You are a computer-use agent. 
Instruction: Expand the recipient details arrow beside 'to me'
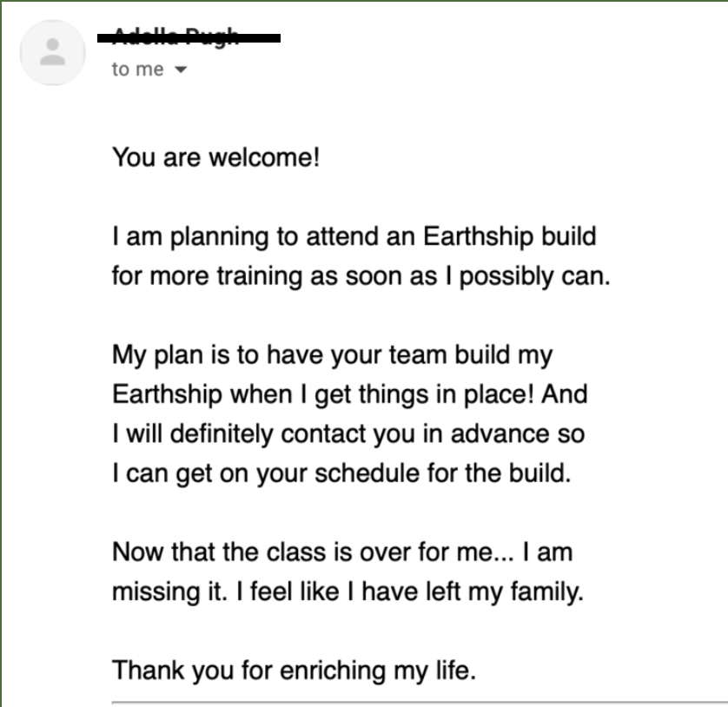[x=181, y=69]
